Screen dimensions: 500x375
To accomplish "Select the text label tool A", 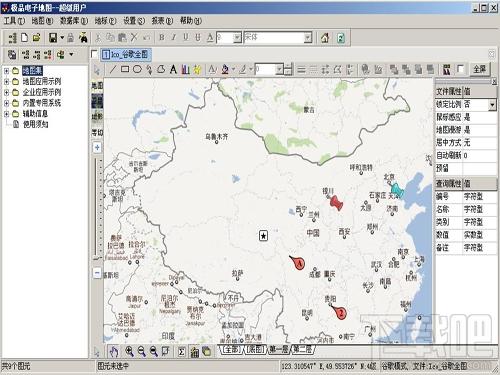I will pos(173,69).
